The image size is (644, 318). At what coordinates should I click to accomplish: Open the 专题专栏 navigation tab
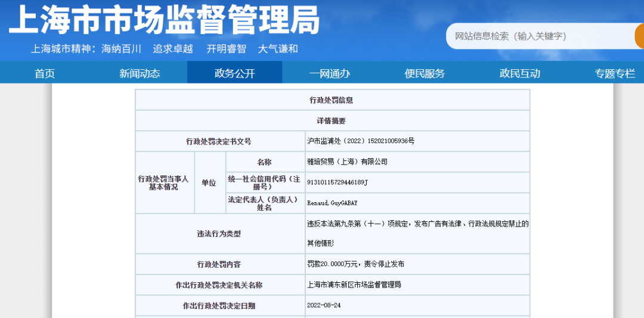tap(615, 73)
